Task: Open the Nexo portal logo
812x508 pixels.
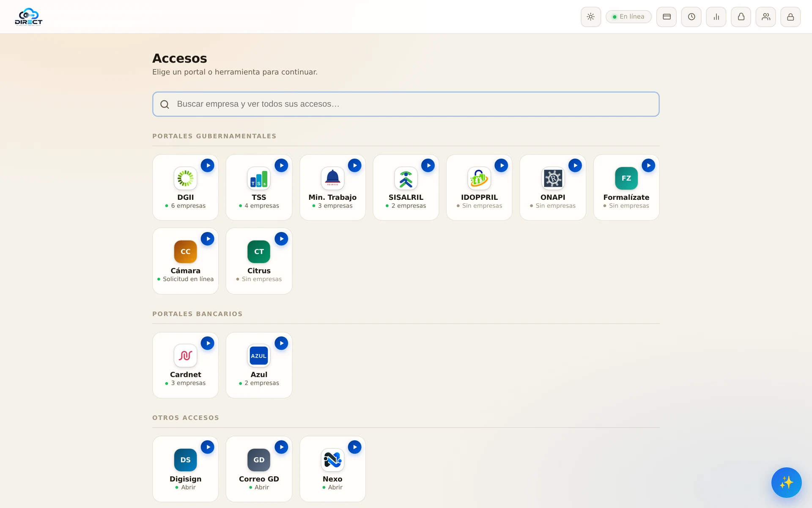Action: tap(333, 460)
